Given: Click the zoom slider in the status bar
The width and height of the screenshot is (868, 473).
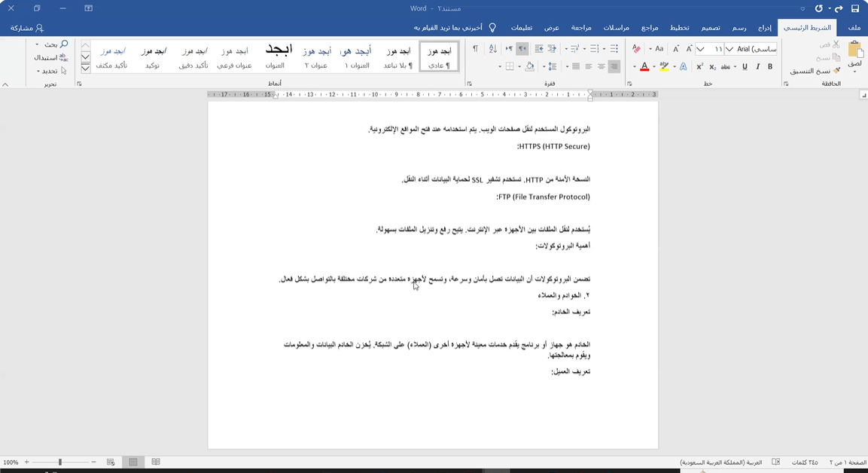Looking at the screenshot, I should (x=60, y=462).
